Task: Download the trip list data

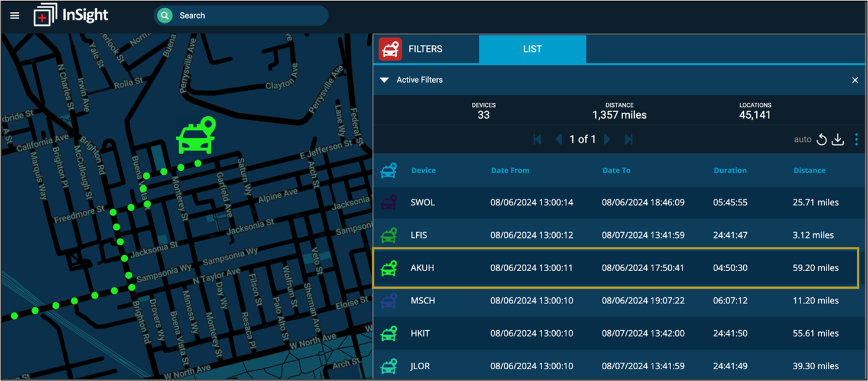Action: click(x=838, y=139)
